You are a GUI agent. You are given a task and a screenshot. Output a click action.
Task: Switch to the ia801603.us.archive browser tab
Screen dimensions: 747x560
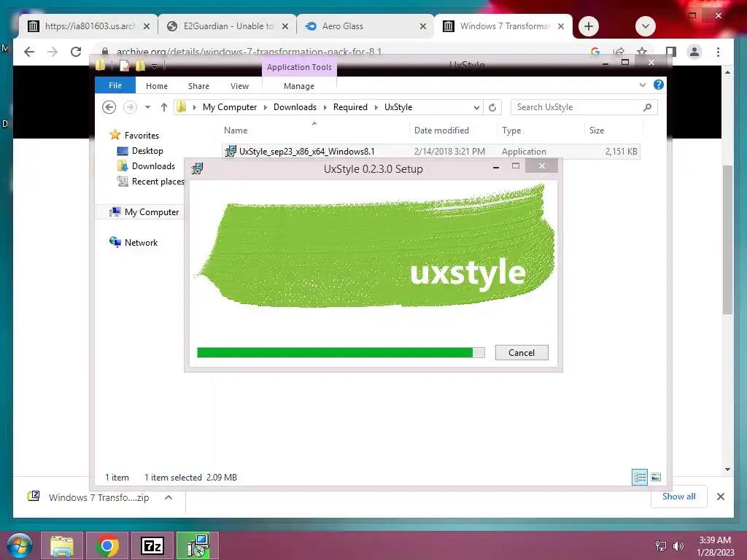[x=88, y=26]
